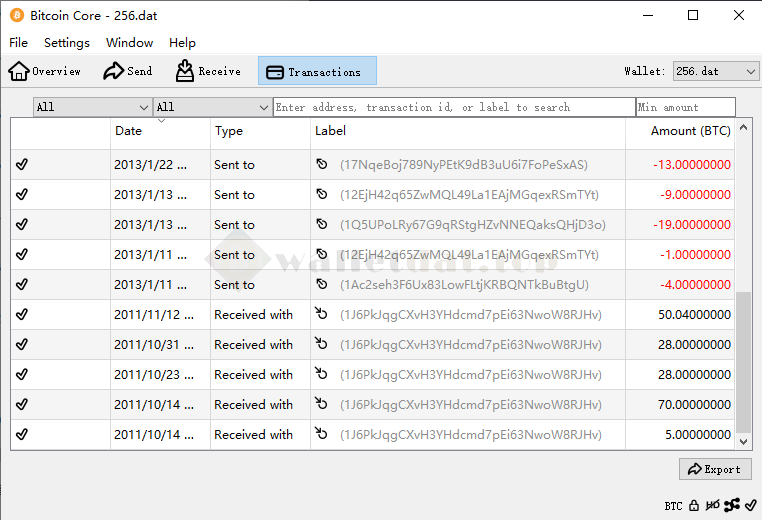The height and width of the screenshot is (520, 762).
Task: Open the Receive tab
Action: tap(208, 71)
